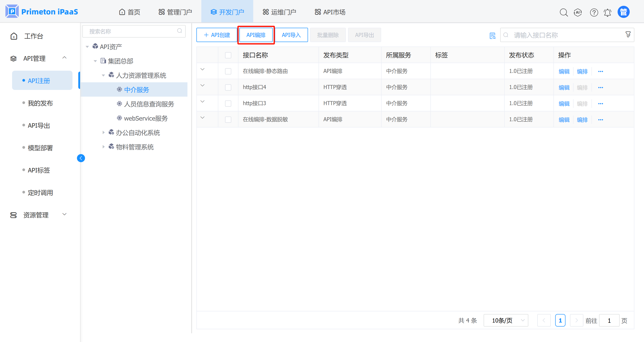Toggle the select-all header checkbox
Viewport: 644px width, 342px height.
pyautogui.click(x=228, y=55)
